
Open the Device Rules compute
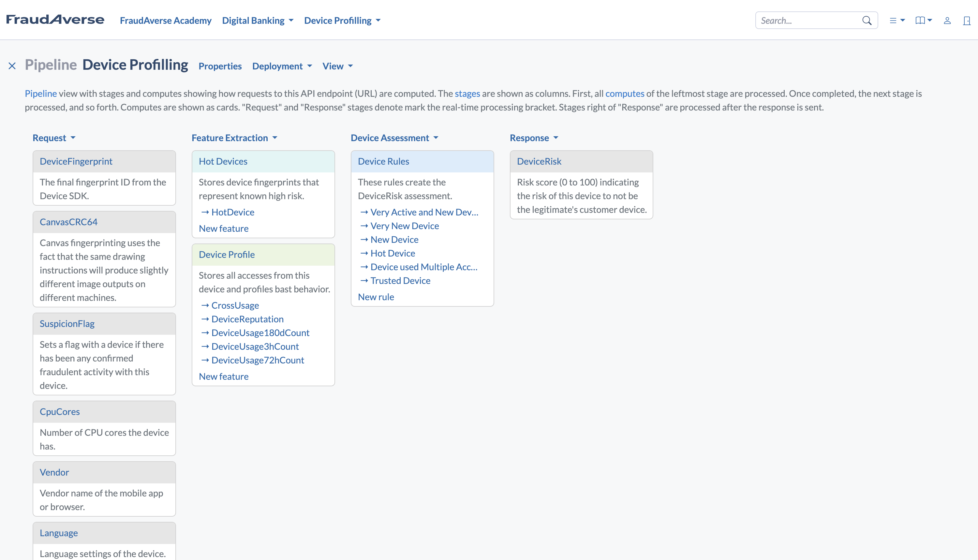click(383, 161)
